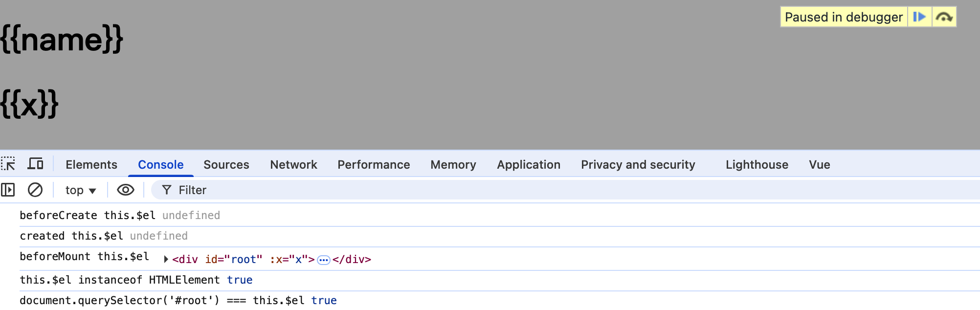Open the top JavaScript context dropdown
This screenshot has height=310, width=980.
tap(81, 190)
